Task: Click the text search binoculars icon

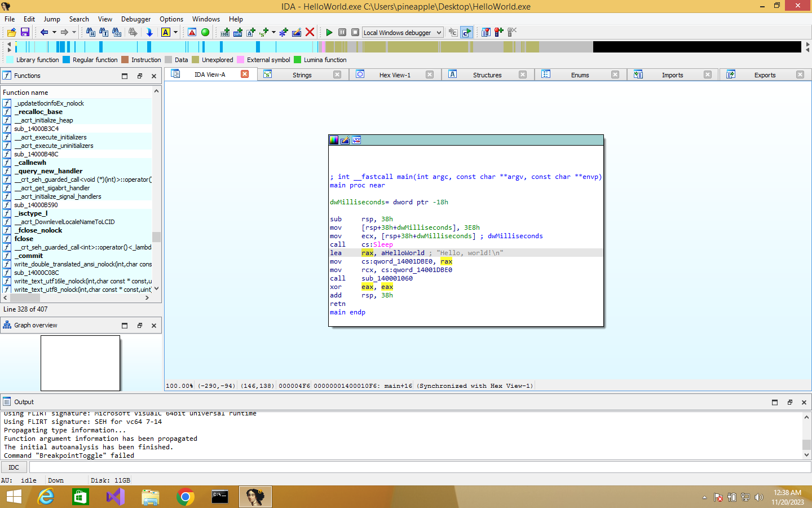Action: tap(104, 32)
